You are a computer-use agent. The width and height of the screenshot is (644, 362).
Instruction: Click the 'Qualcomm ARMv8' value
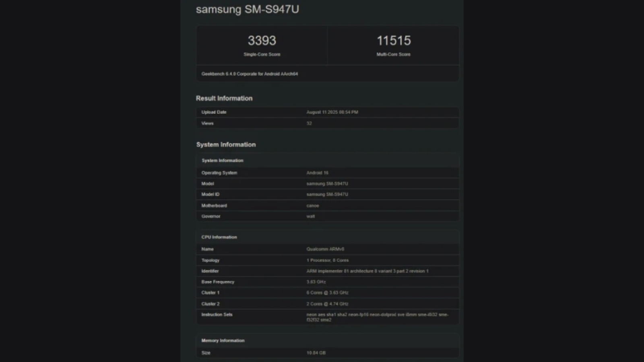(x=325, y=249)
